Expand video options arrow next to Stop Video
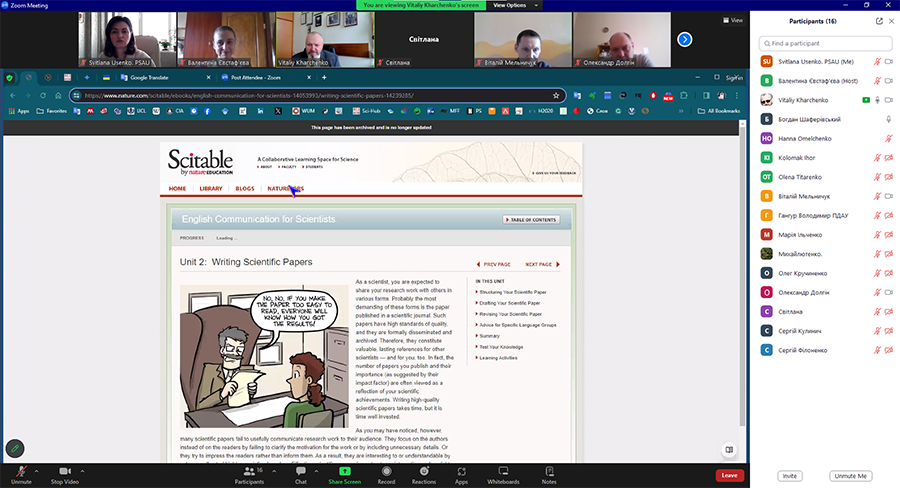900x488 pixels. [82, 471]
